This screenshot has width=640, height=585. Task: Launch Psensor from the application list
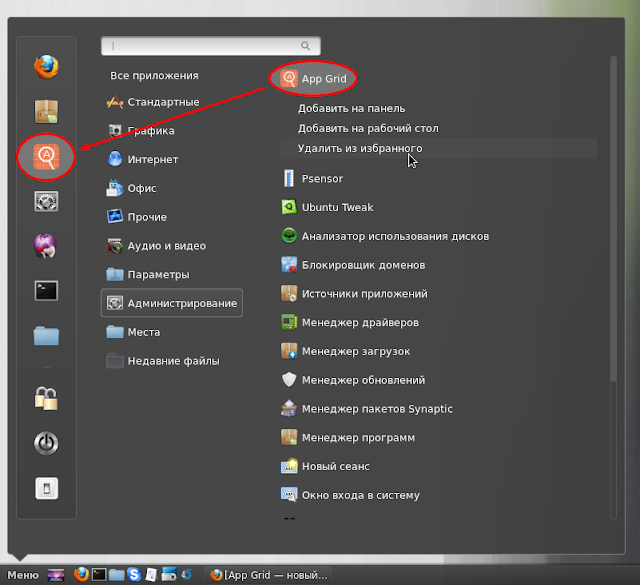312,178
